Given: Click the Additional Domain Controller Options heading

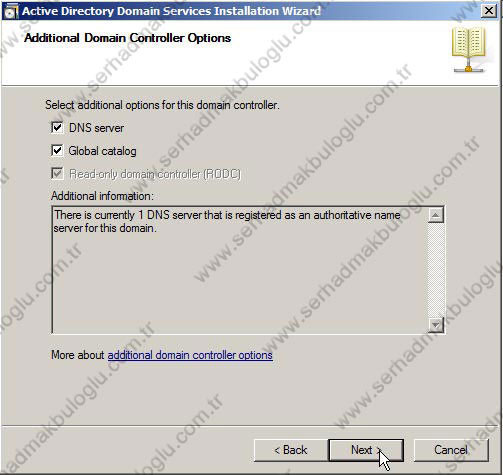Looking at the screenshot, I should tap(127, 38).
